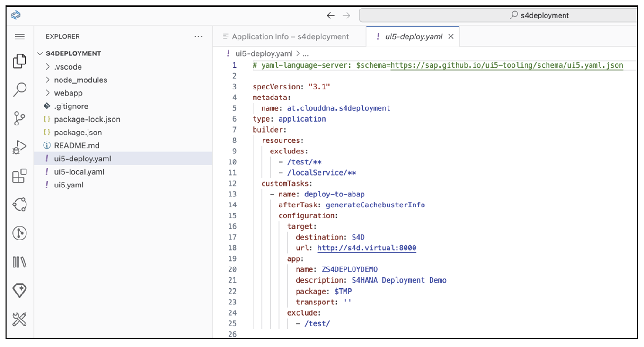
Task: Click the generateCachebusterInfo value
Action: pos(375,205)
